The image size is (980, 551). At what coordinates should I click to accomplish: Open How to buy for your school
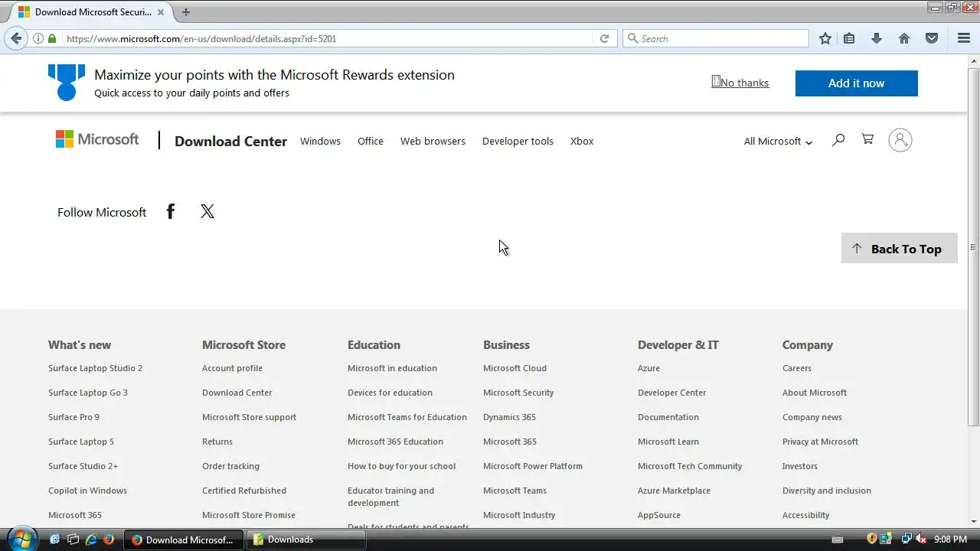(x=401, y=466)
